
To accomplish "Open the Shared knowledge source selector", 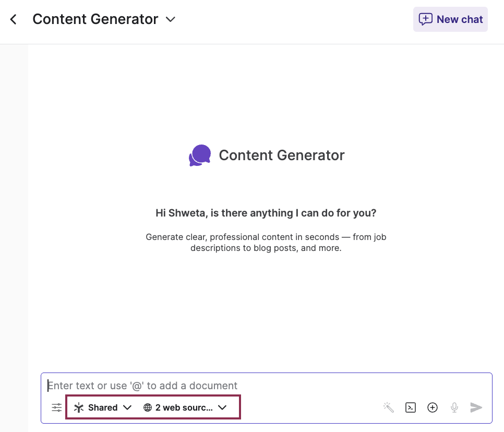I will 103,407.
